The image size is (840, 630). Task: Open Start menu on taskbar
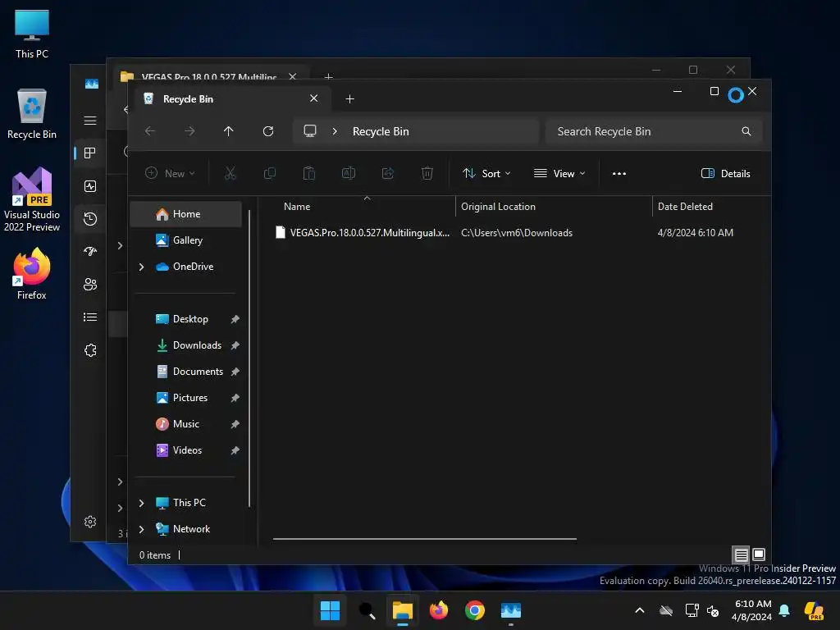click(x=330, y=610)
